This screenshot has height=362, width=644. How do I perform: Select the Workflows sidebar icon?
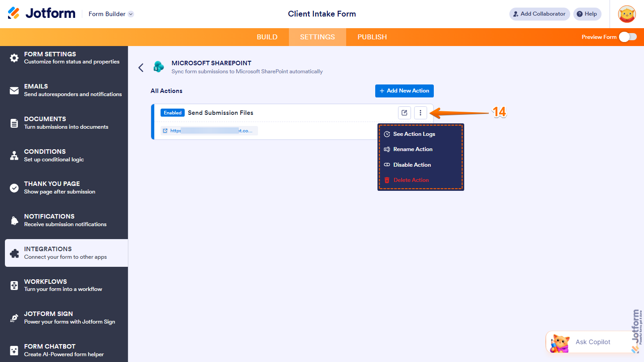click(14, 285)
